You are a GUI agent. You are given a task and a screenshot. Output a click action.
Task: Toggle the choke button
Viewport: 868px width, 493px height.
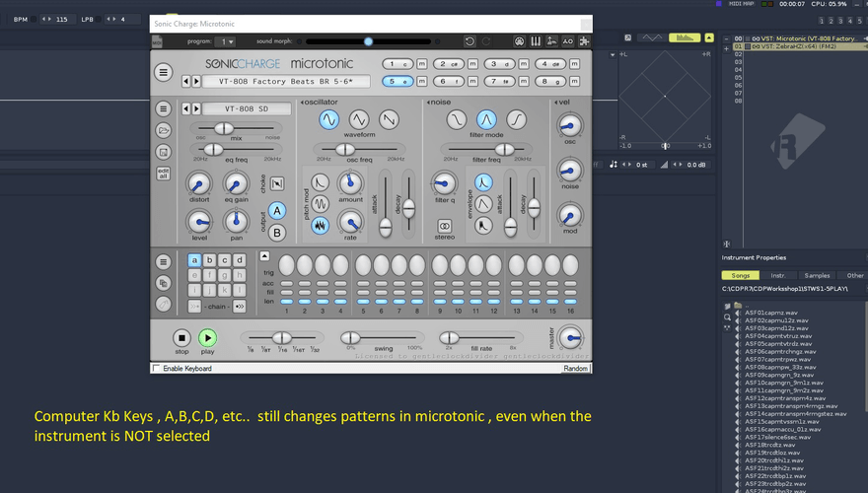277,183
